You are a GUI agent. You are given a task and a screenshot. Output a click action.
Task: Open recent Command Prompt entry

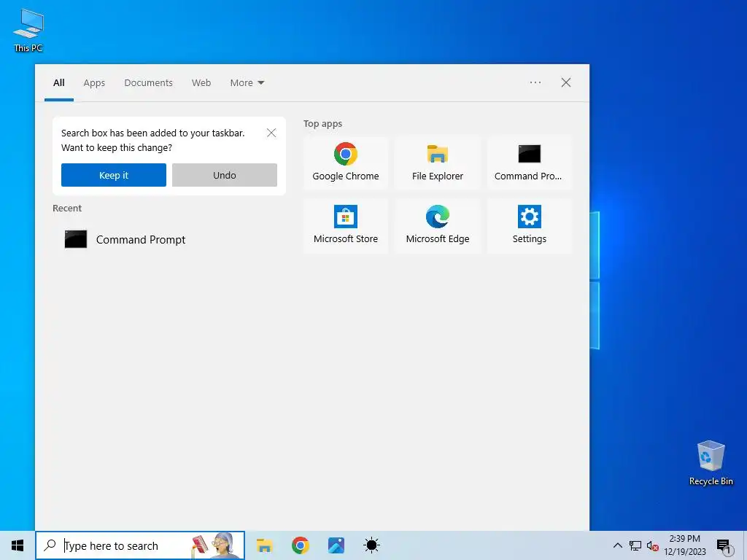click(169, 239)
